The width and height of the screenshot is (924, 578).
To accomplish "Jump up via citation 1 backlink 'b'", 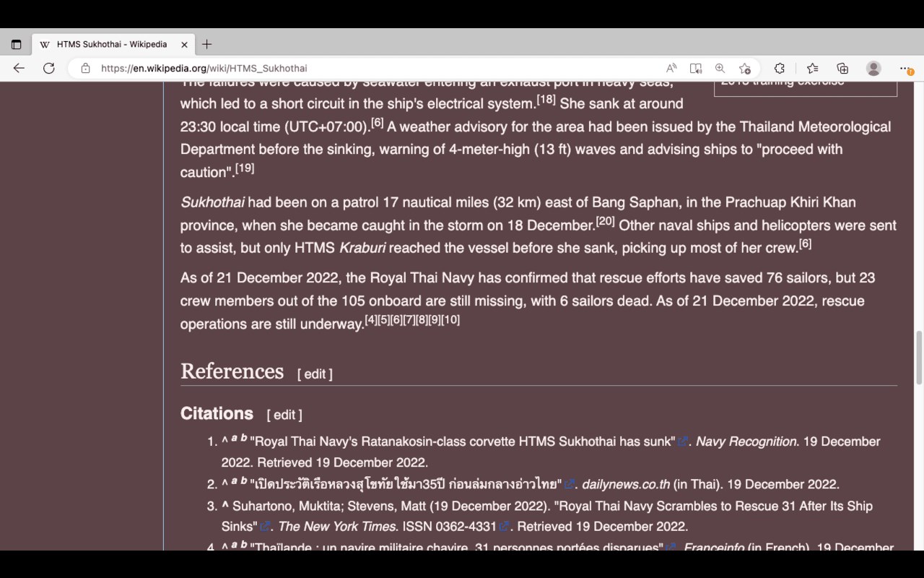I will coord(244,437).
